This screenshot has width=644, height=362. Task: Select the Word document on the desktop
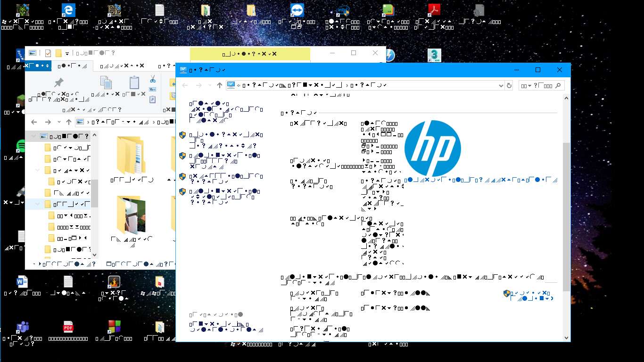coord(23,282)
